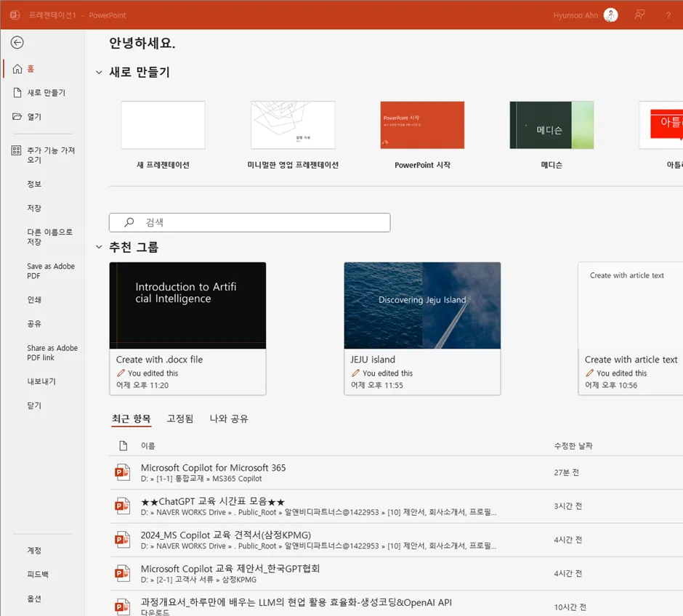Click the path 'D: » [2-1] 고객사 서류 » 삼정KPMG'

pyautogui.click(x=198, y=580)
